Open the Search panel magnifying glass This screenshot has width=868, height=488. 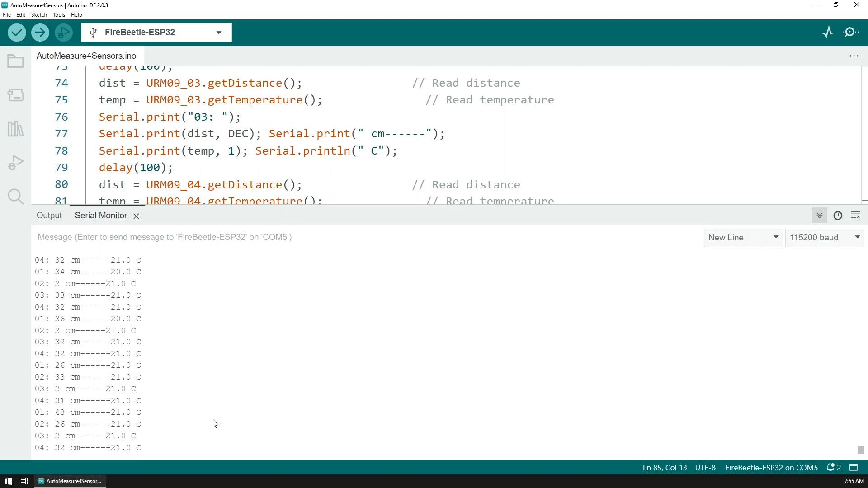click(16, 197)
